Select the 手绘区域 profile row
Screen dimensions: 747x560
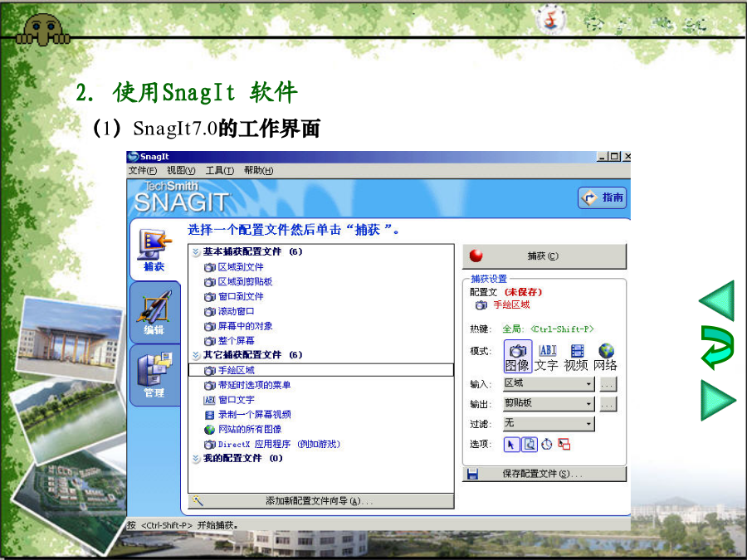tap(320, 370)
